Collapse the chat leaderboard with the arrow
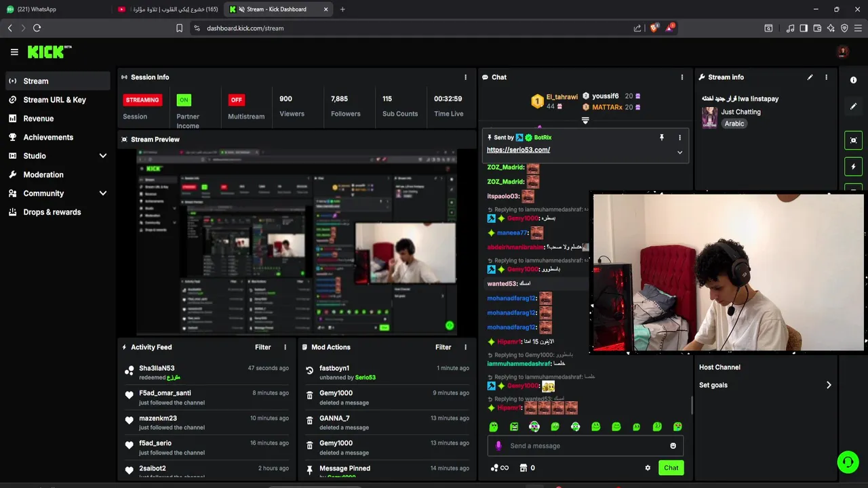This screenshot has width=868, height=488. click(x=585, y=121)
